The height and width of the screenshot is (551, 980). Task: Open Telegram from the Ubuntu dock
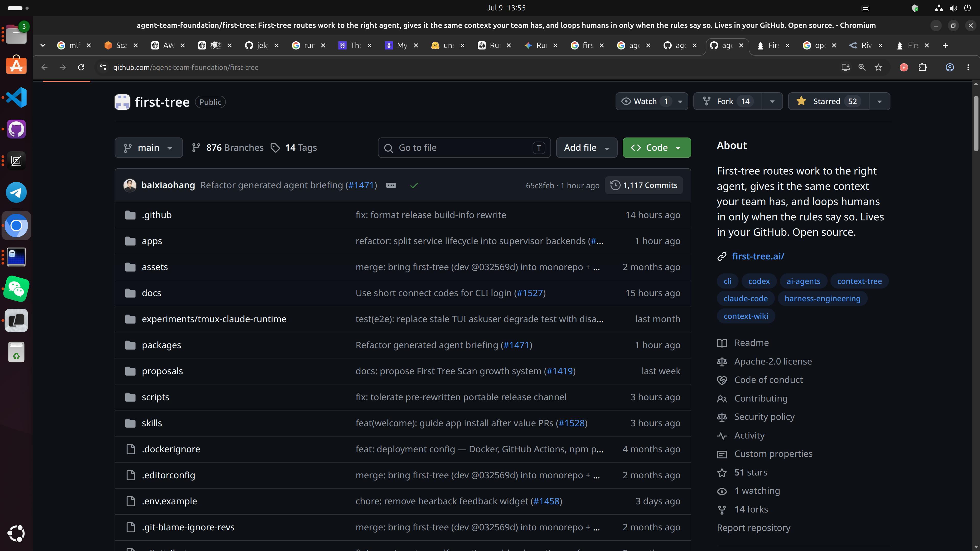pyautogui.click(x=16, y=192)
